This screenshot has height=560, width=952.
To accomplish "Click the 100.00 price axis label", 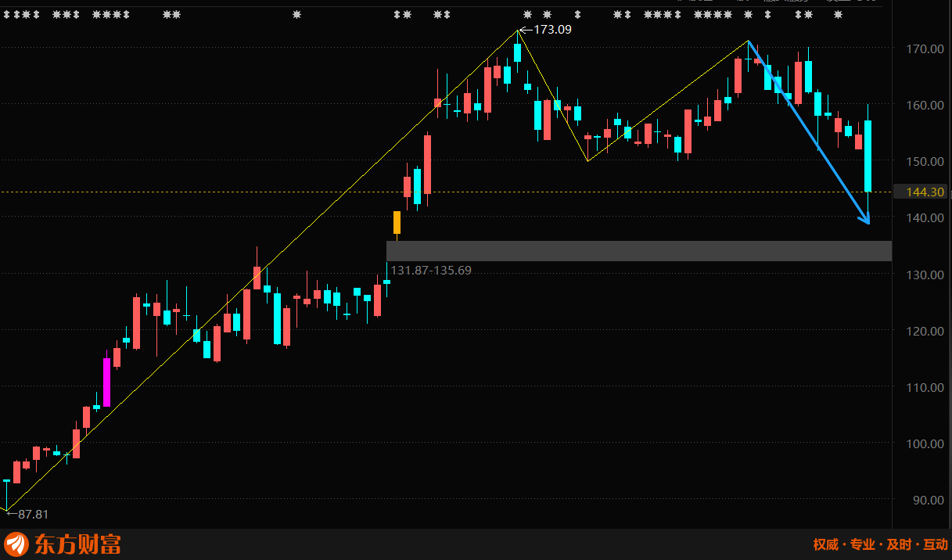I will click(925, 443).
